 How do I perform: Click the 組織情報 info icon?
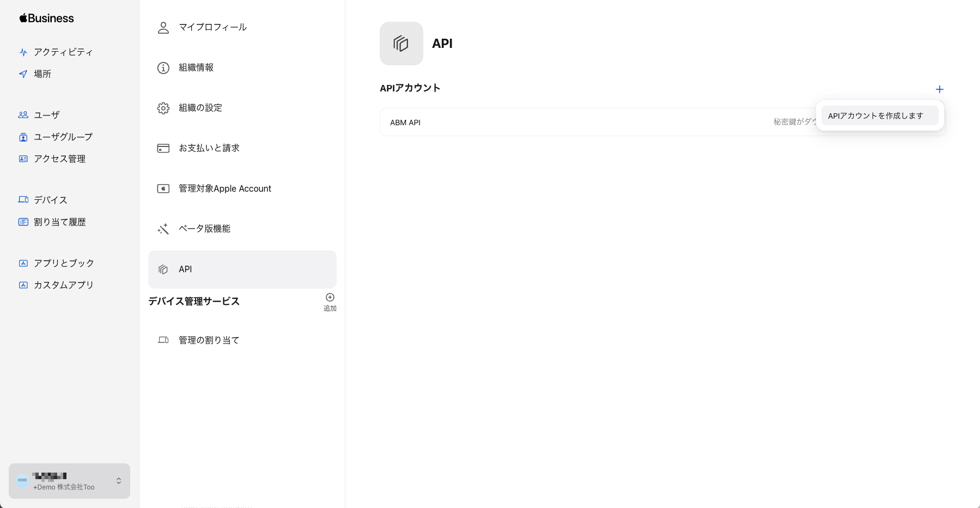(163, 68)
